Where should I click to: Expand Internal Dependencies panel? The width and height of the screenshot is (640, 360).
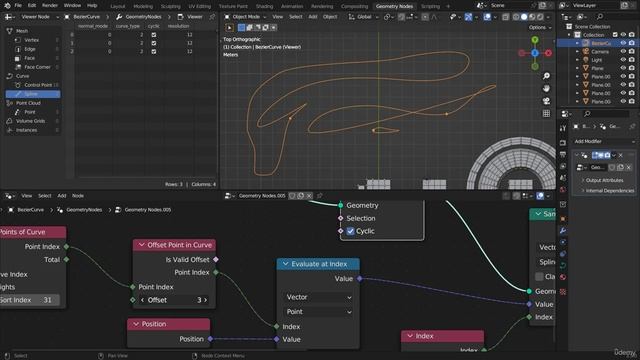[x=609, y=191]
